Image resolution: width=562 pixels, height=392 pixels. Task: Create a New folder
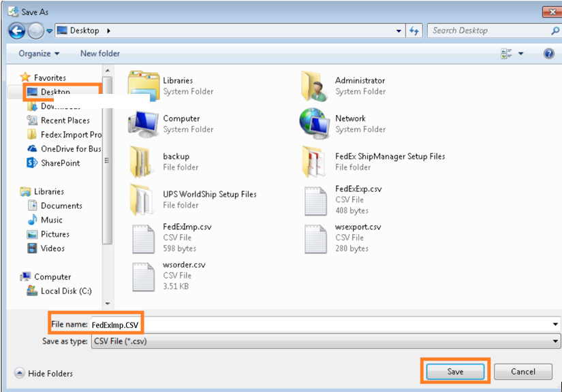100,54
